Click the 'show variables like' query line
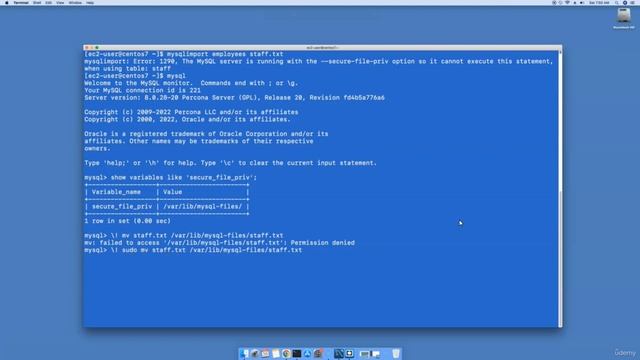The width and height of the screenshot is (640, 360). point(171,178)
